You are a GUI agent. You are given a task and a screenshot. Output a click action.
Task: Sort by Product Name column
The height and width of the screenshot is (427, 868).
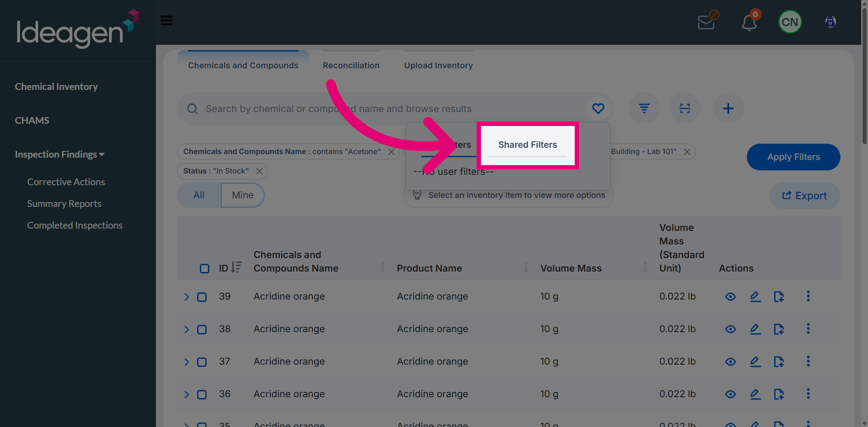pos(526,267)
